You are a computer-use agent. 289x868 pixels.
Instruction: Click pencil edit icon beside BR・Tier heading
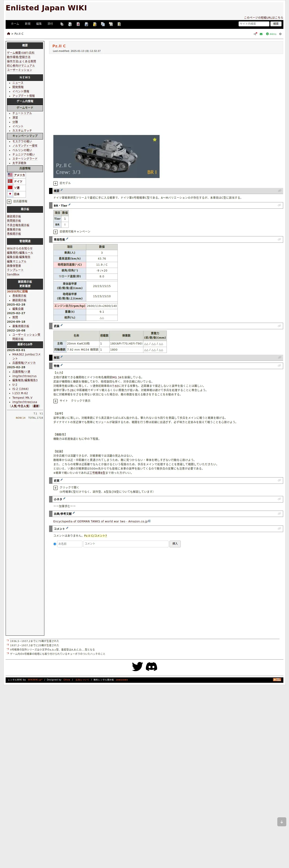click(x=70, y=205)
